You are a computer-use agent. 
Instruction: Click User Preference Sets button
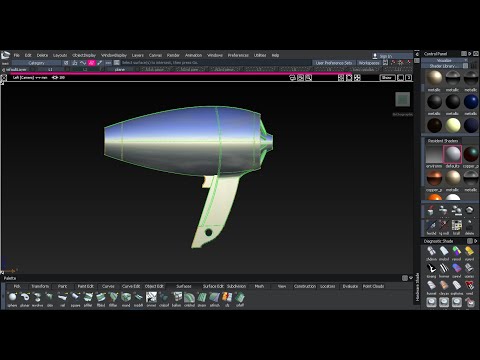[334, 63]
